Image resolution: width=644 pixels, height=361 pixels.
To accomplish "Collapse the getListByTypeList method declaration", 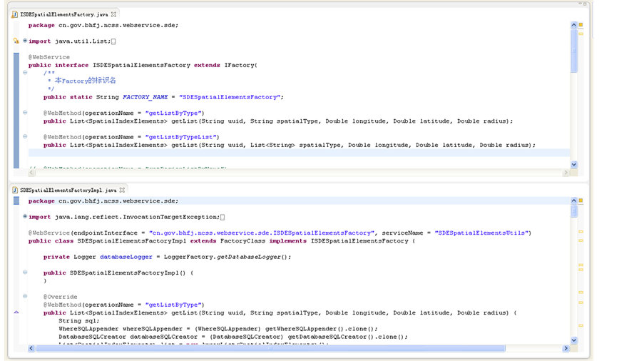I will (25, 136).
